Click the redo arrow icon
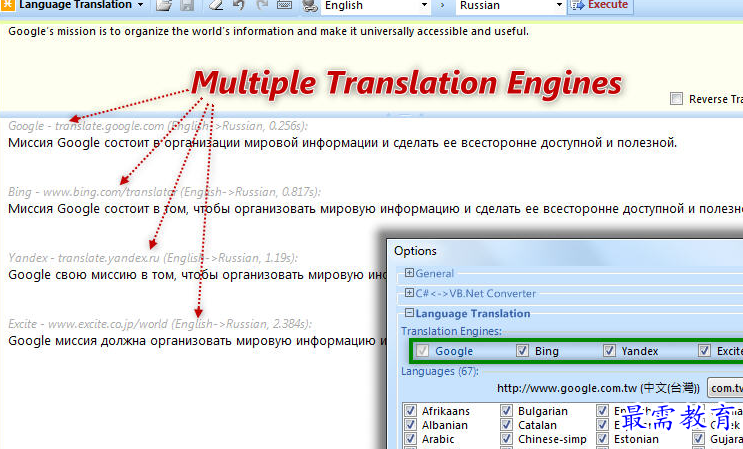 pos(262,5)
